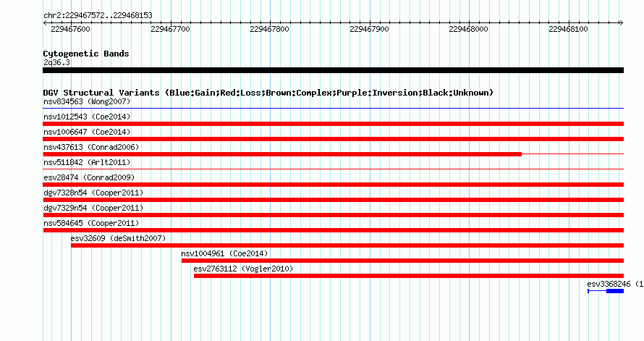Click ruler position 229468100
The width and height of the screenshot is (644, 341).
pyautogui.click(x=569, y=29)
